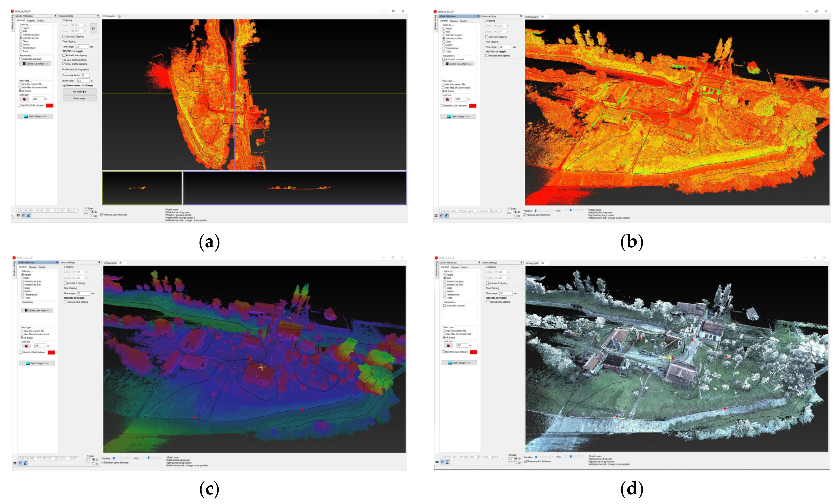Click Z clipping picker icon in panel (a)
The height and width of the screenshot is (504, 838).
pos(93,28)
